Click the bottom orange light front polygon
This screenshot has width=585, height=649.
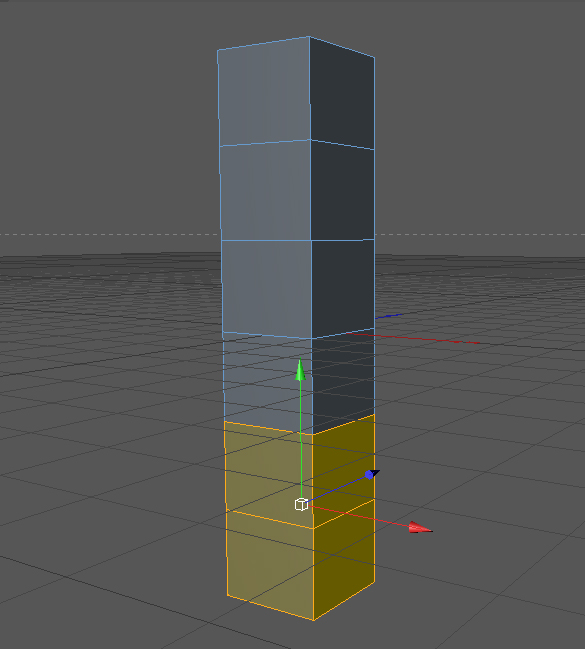[270, 565]
